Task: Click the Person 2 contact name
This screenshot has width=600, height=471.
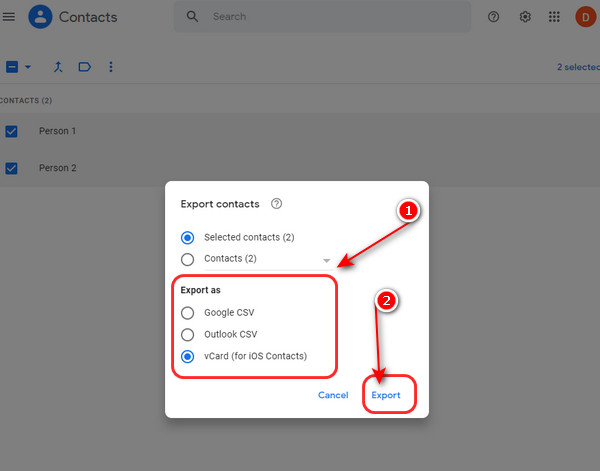Action: pos(57,168)
